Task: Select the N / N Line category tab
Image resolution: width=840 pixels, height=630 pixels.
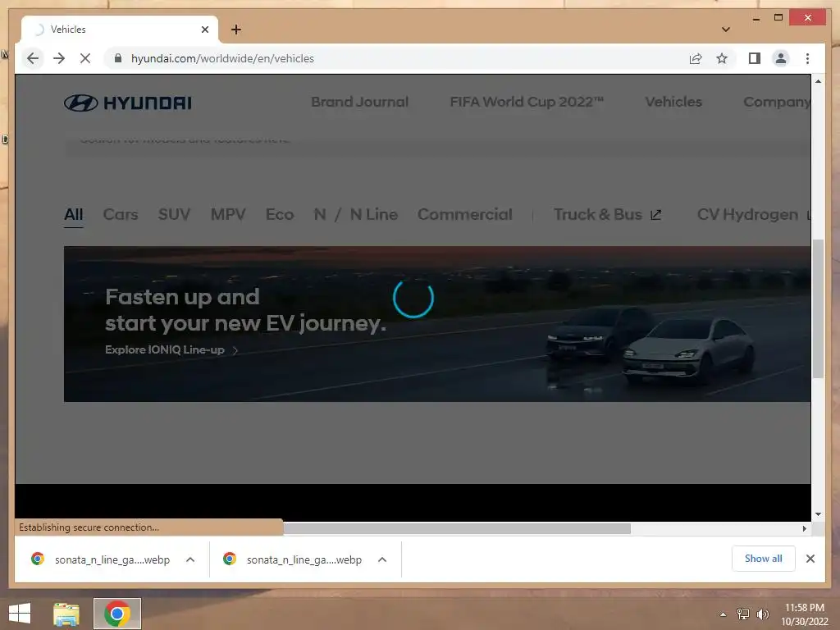Action: 356,214
